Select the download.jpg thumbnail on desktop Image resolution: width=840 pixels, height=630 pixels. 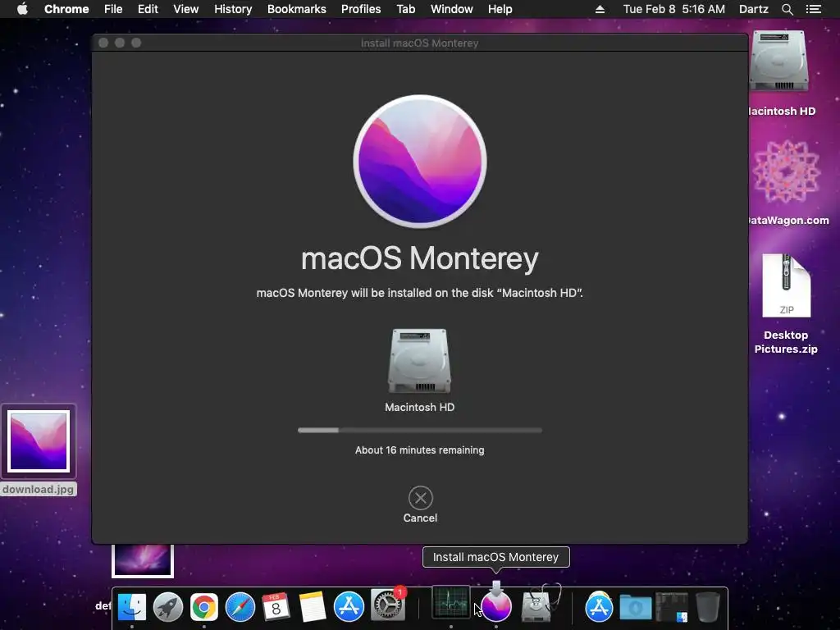click(x=39, y=441)
